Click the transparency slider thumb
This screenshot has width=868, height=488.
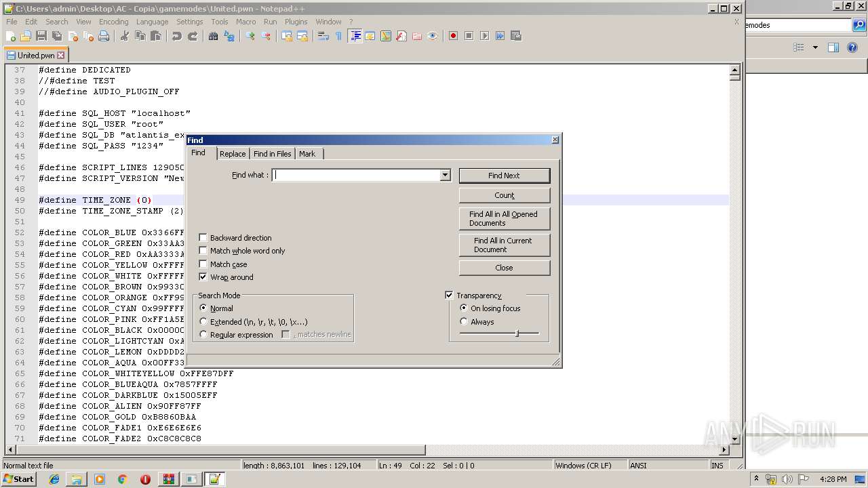517,333
